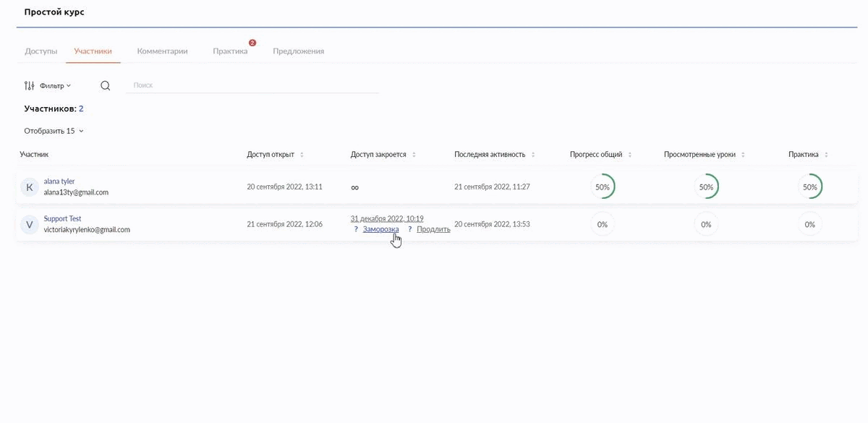Focus the Поиск search field

click(252, 85)
